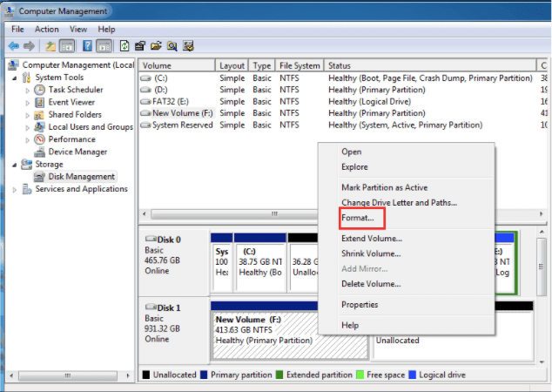The image size is (552, 392).
Task: Sort by the Volume column header
Action: coord(177,66)
